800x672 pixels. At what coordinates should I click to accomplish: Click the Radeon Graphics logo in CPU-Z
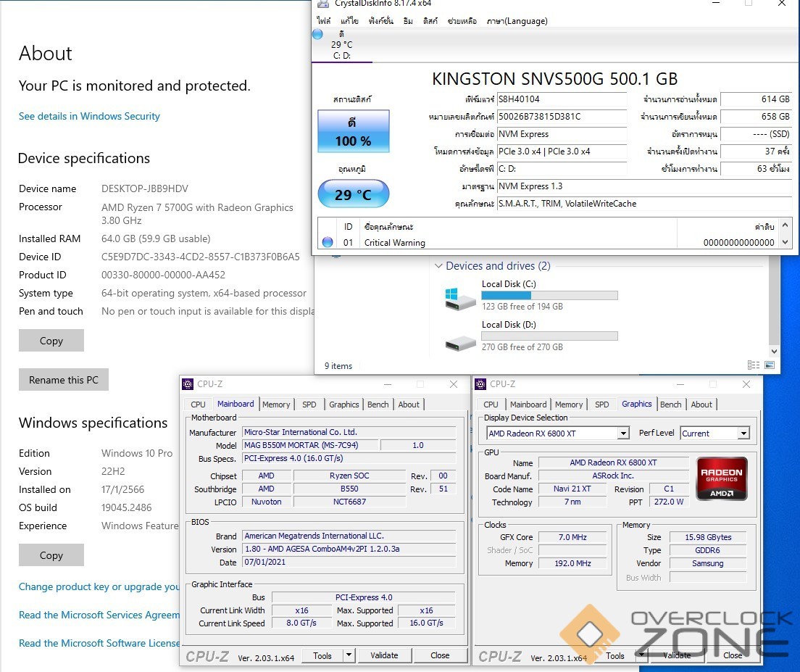(x=722, y=478)
